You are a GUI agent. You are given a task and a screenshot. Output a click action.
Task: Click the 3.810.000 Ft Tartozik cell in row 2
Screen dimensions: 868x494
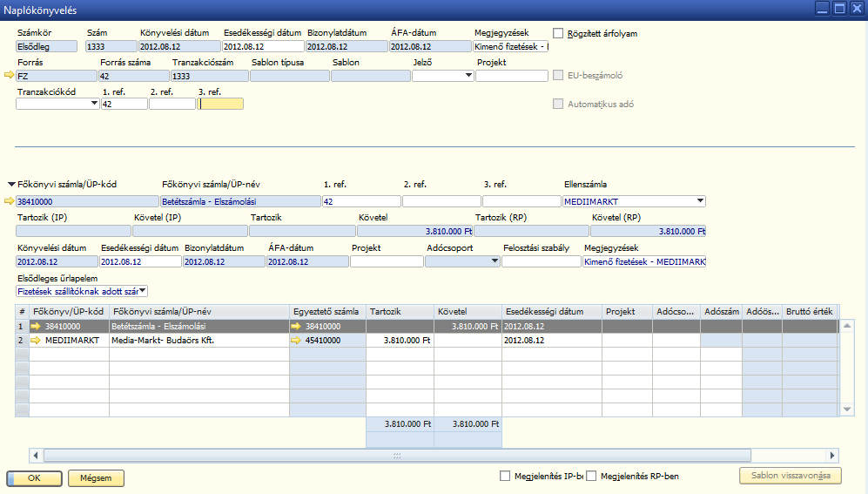400,340
